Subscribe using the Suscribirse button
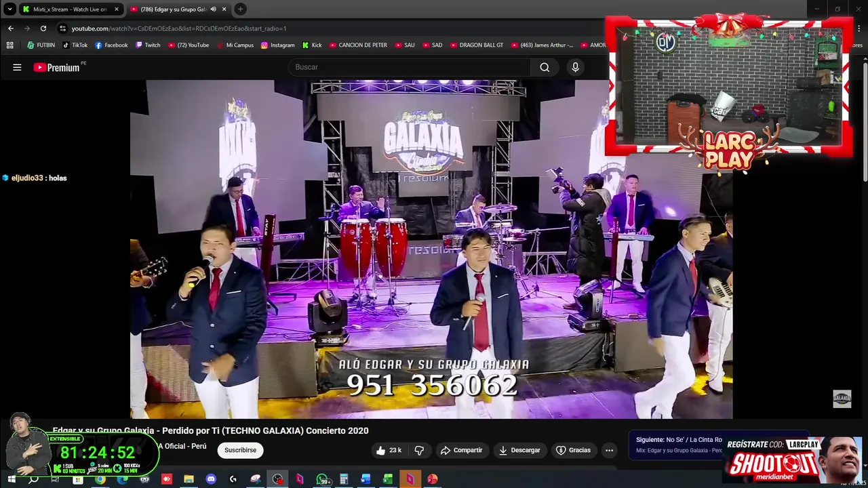868x488 pixels. (x=240, y=450)
